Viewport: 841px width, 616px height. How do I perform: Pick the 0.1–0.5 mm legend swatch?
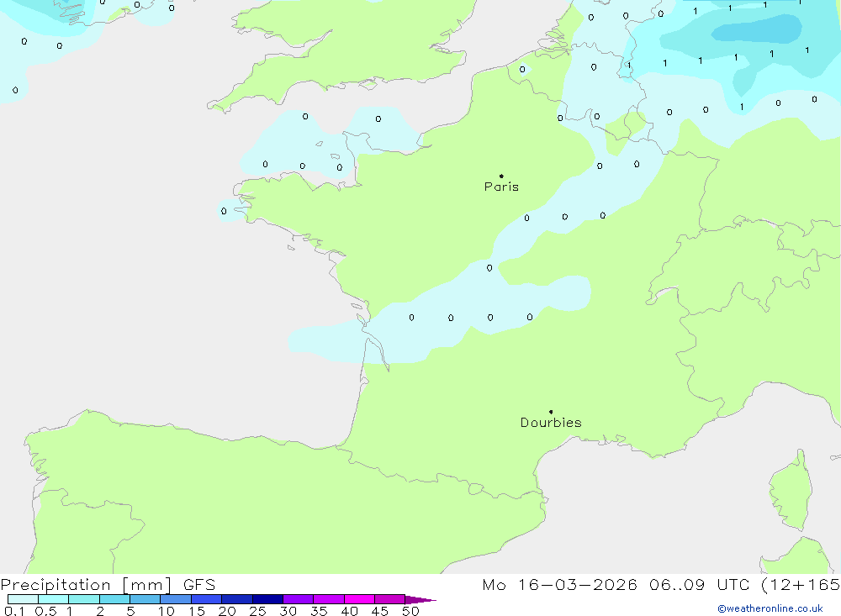[23, 599]
